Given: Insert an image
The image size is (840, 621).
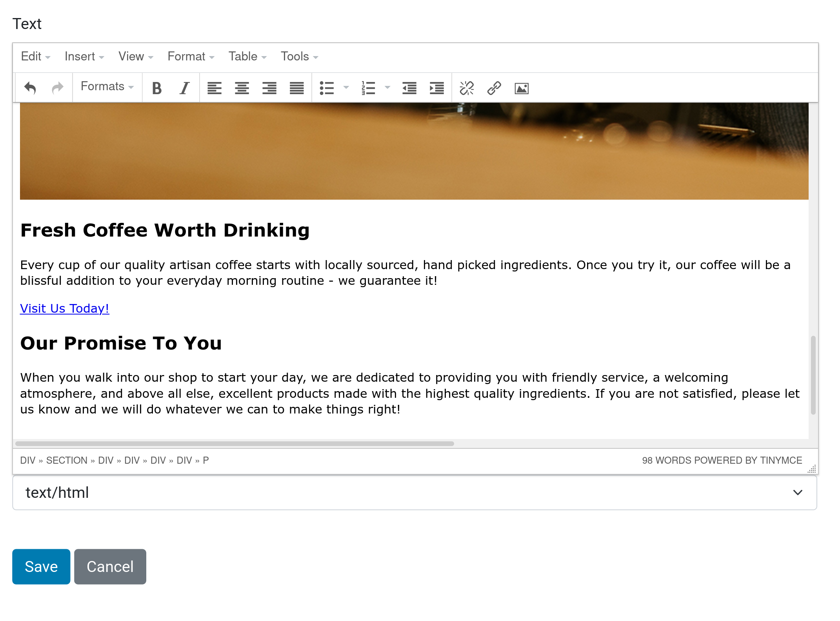Looking at the screenshot, I should 522,88.
